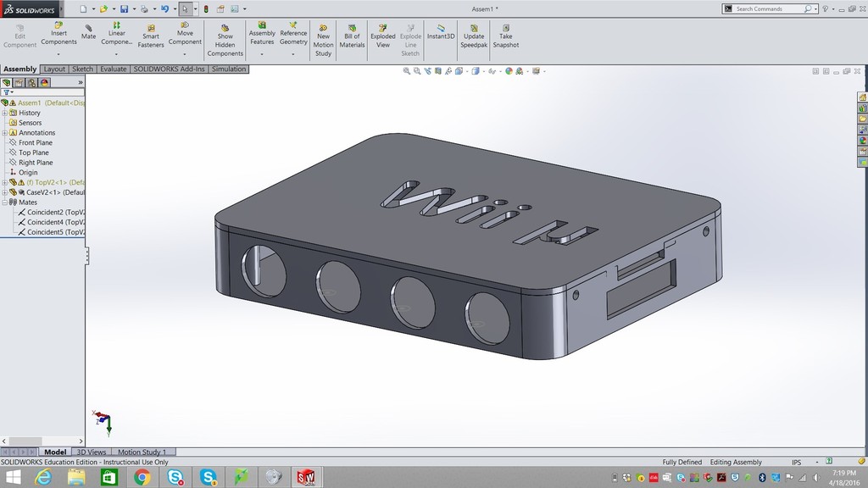Take Snapshot of the assembly

coord(506,36)
